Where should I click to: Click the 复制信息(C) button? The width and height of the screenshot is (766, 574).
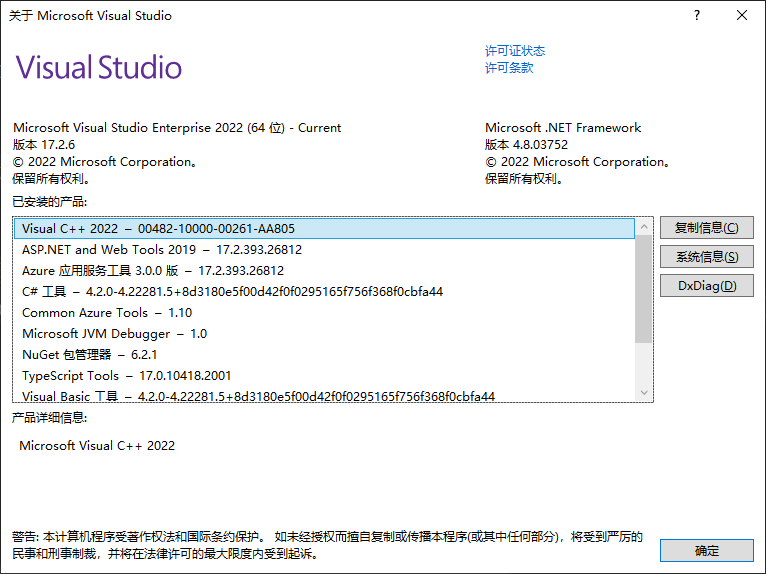[x=706, y=228]
